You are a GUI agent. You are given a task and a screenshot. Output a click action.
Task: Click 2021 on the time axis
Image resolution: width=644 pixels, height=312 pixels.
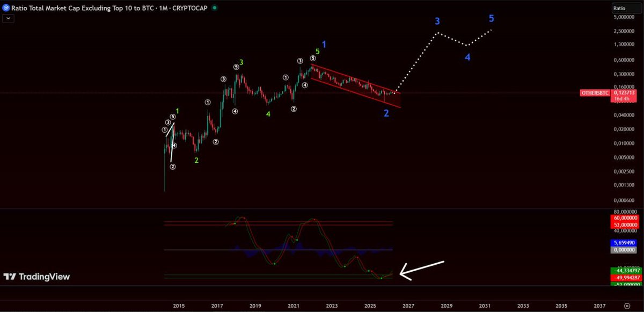tap(293, 305)
